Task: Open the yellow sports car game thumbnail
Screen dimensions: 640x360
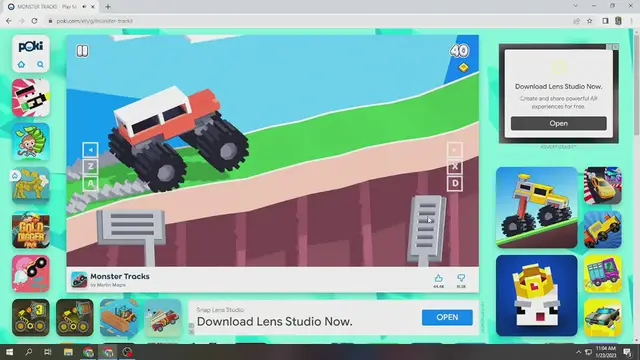Action: click(602, 186)
